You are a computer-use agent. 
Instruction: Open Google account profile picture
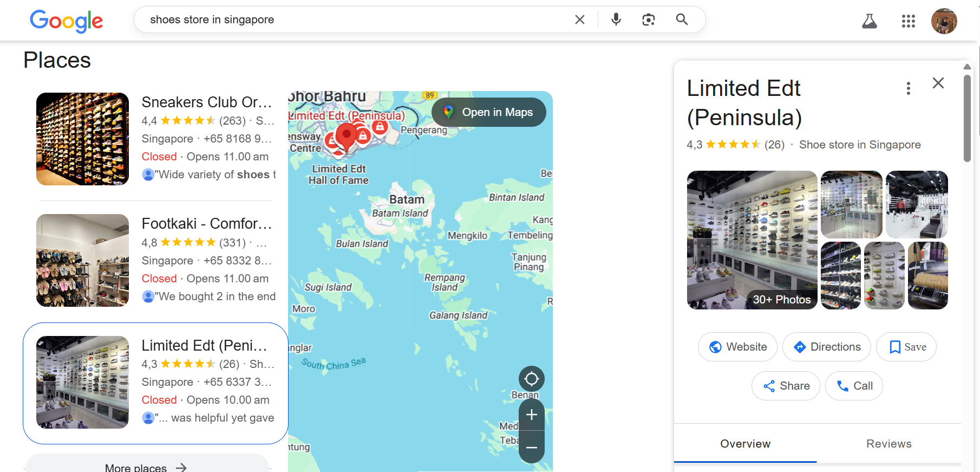click(944, 22)
